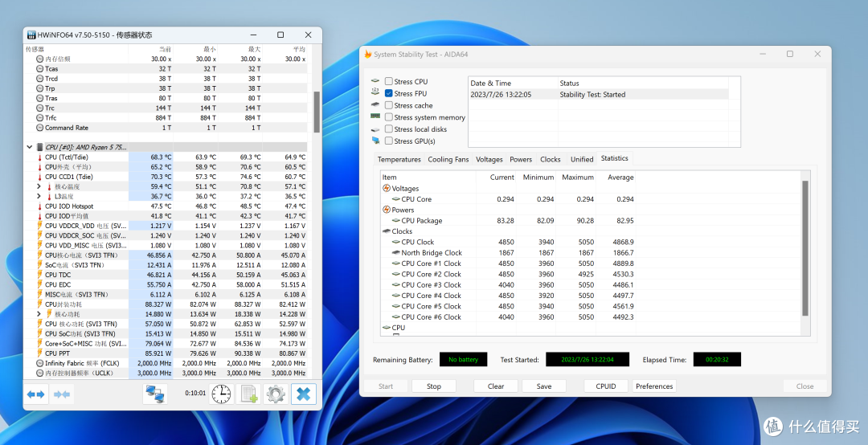The height and width of the screenshot is (445, 868).
Task: Click the Stress GPU(s) monitor icon
Action: point(375,141)
